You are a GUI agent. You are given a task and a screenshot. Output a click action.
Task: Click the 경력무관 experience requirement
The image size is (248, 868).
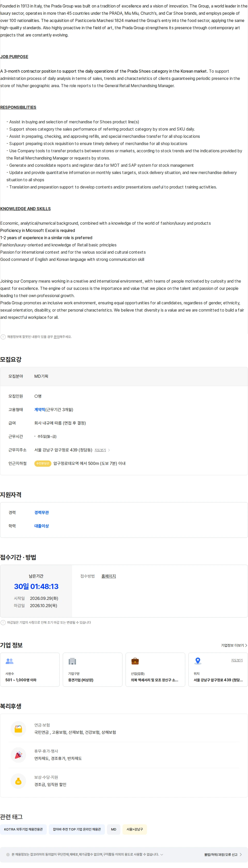tap(42, 512)
